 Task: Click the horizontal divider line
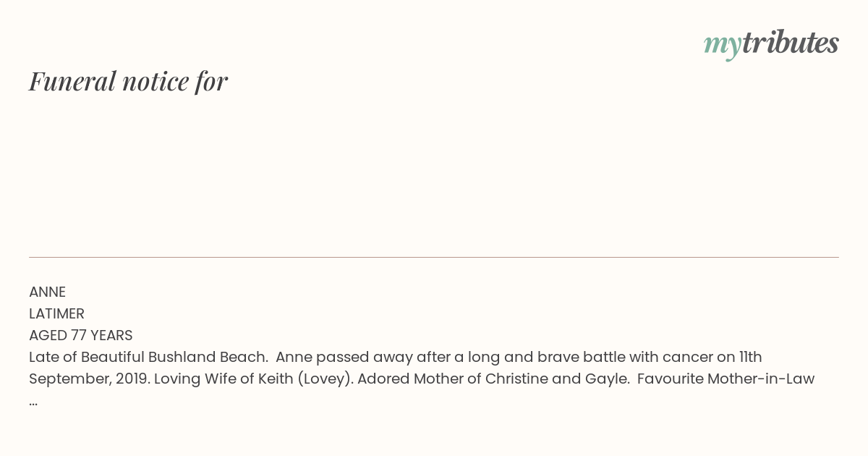[x=434, y=257]
